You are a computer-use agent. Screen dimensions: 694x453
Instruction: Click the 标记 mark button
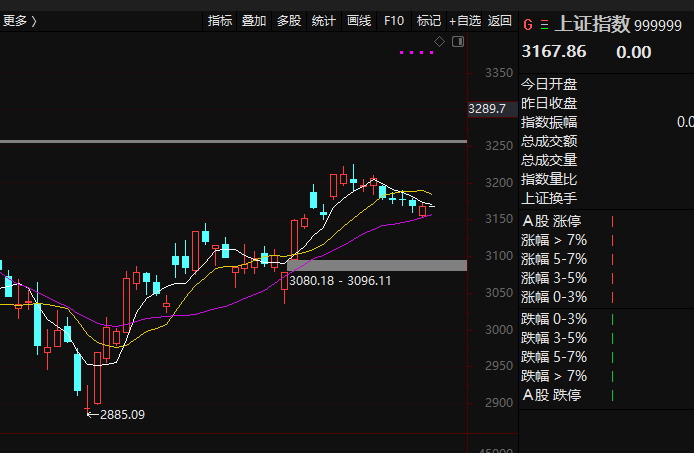(429, 21)
